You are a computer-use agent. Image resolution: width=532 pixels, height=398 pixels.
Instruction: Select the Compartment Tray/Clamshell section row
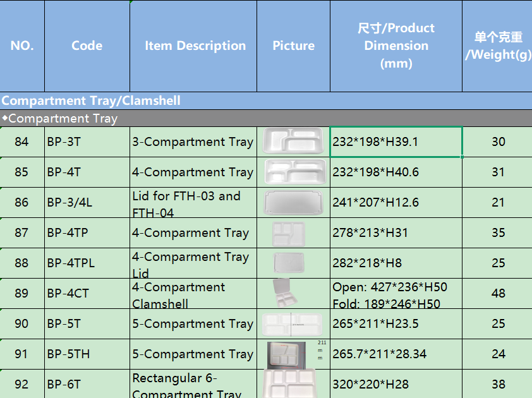click(x=265, y=101)
